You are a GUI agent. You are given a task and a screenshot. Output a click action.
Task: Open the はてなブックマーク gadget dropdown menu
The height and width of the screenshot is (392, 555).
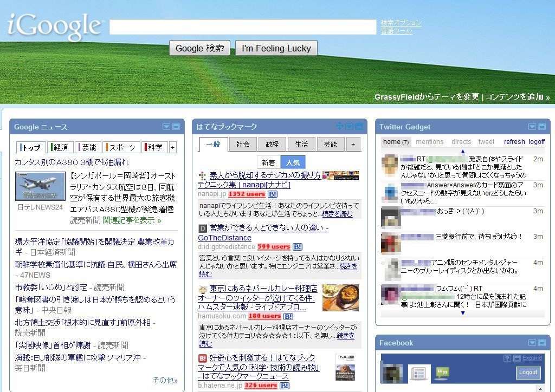point(349,127)
